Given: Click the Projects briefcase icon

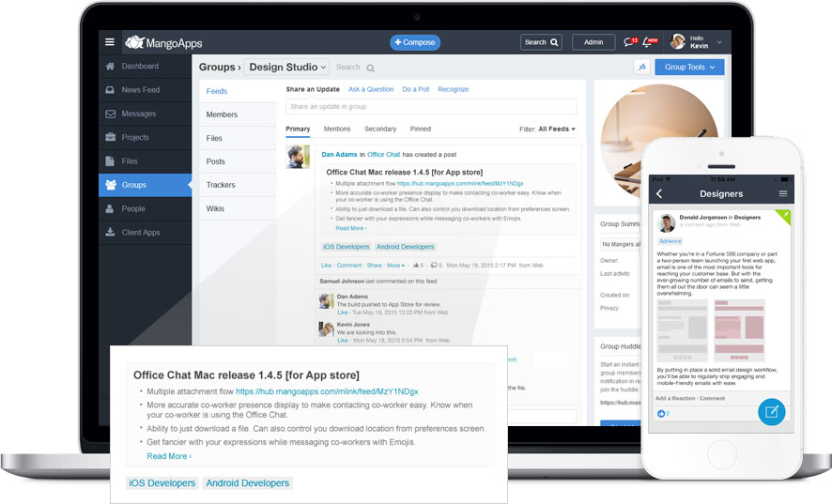Looking at the screenshot, I should (x=110, y=137).
